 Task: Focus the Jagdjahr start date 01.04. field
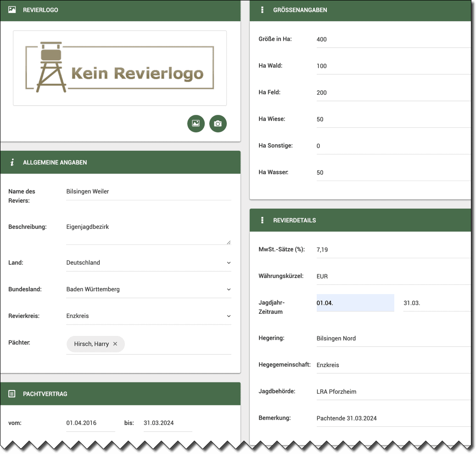click(355, 303)
